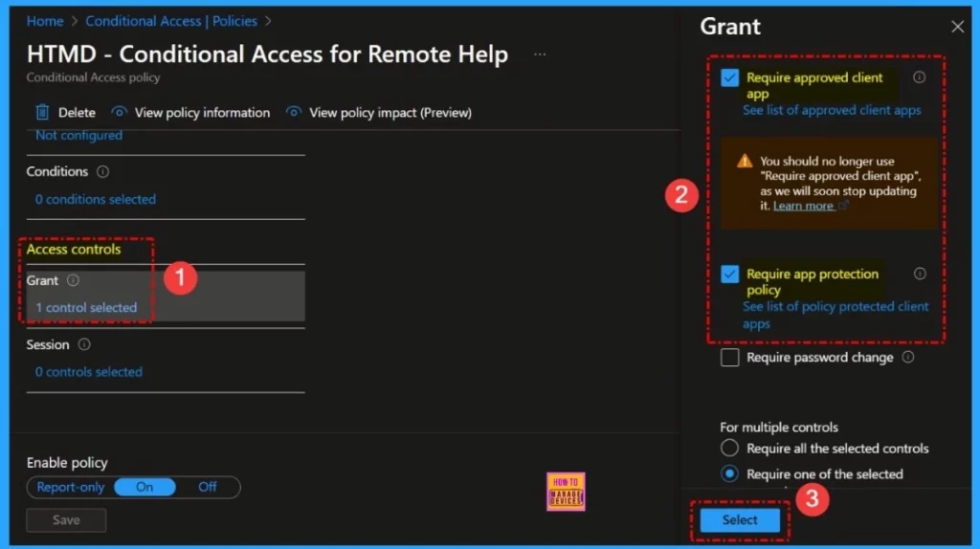Set Enable policy to Off
980x549 pixels.
(208, 487)
